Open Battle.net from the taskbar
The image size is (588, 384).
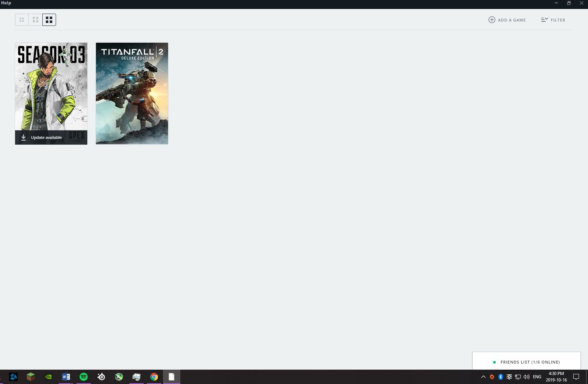coord(13,377)
